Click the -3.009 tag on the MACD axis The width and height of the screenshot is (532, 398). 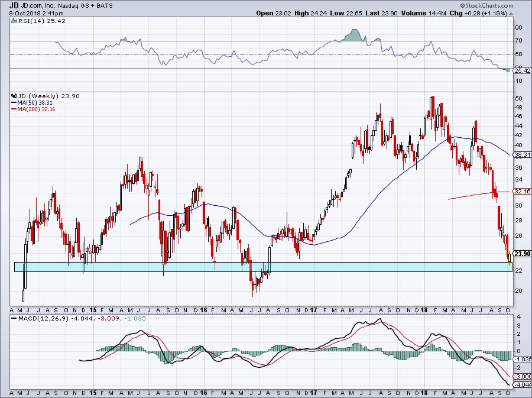(x=523, y=377)
